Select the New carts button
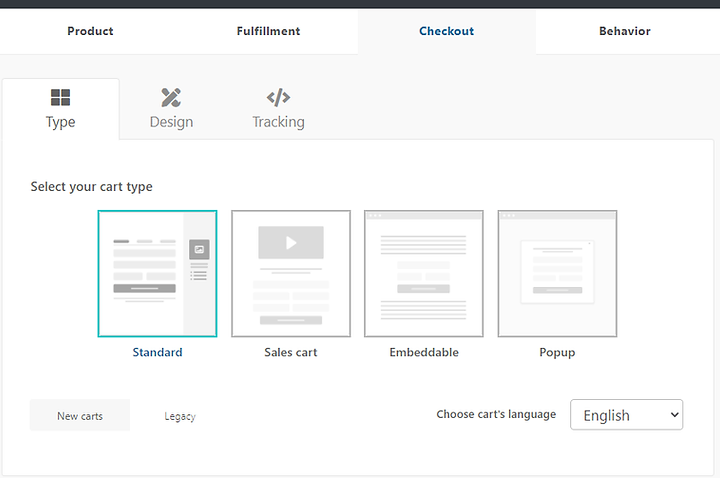Screen dimensions: 720x478 pyautogui.click(x=80, y=416)
